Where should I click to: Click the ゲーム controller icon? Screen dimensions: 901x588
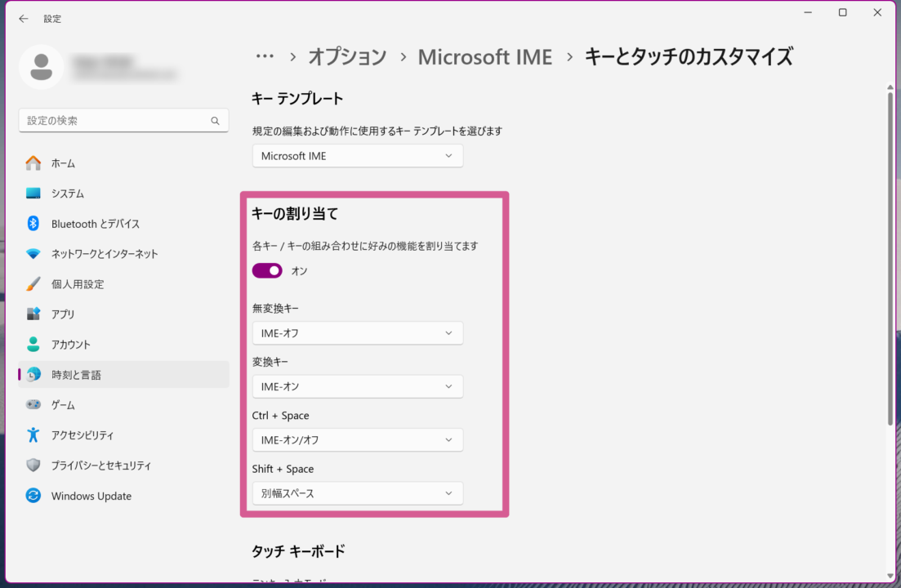tap(33, 405)
